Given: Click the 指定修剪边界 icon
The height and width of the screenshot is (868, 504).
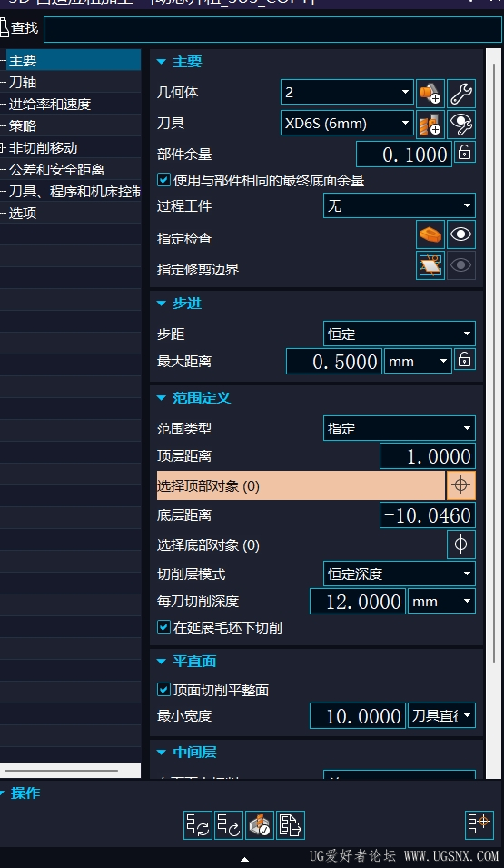Looking at the screenshot, I should coord(430,265).
